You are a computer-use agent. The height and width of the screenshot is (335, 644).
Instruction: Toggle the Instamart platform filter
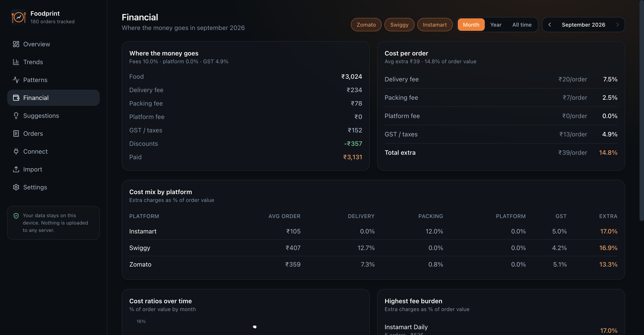(435, 25)
